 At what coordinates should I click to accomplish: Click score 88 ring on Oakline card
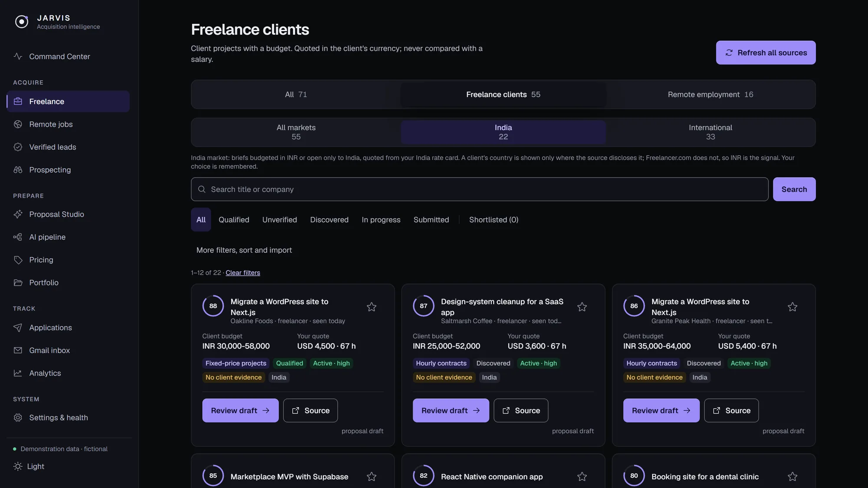[213, 306]
